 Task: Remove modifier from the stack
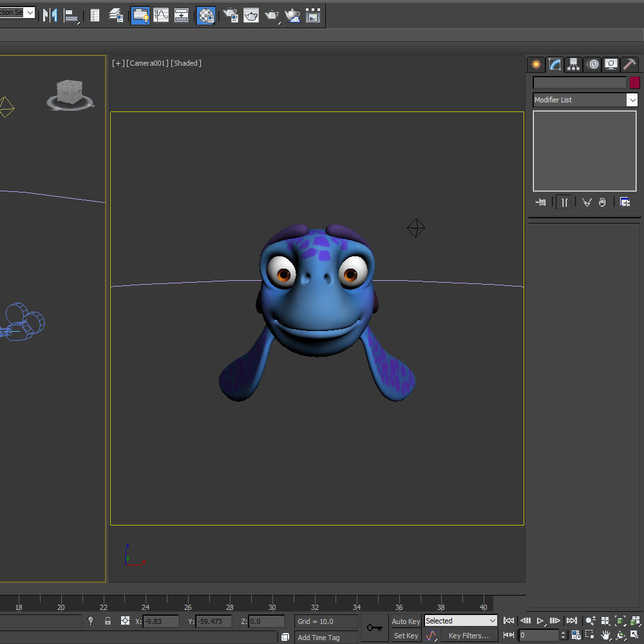click(x=602, y=202)
